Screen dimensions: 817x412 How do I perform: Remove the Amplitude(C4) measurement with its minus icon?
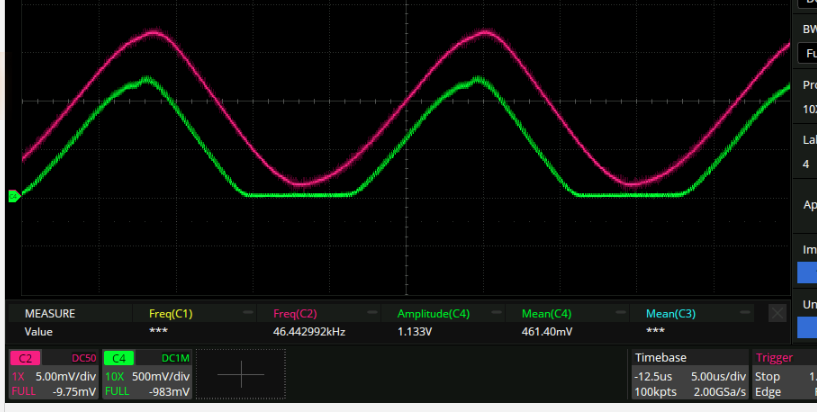coord(497,313)
